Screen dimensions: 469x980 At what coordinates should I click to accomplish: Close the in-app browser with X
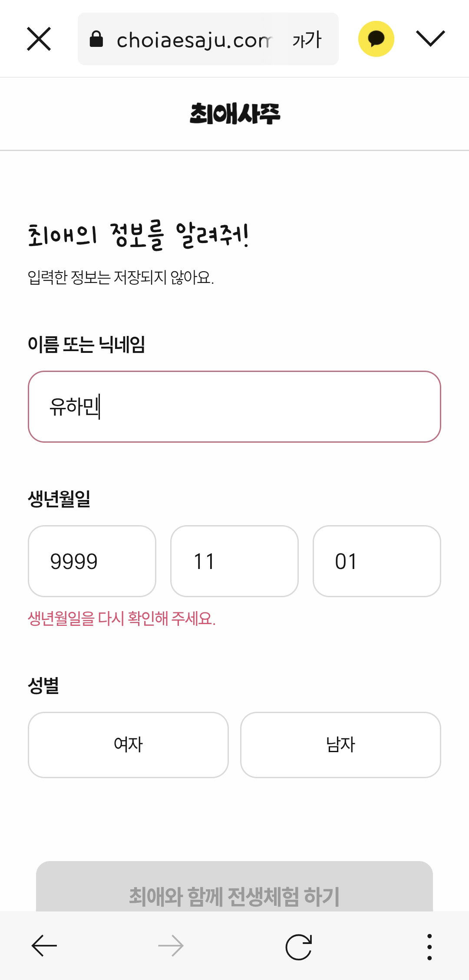pos(39,39)
